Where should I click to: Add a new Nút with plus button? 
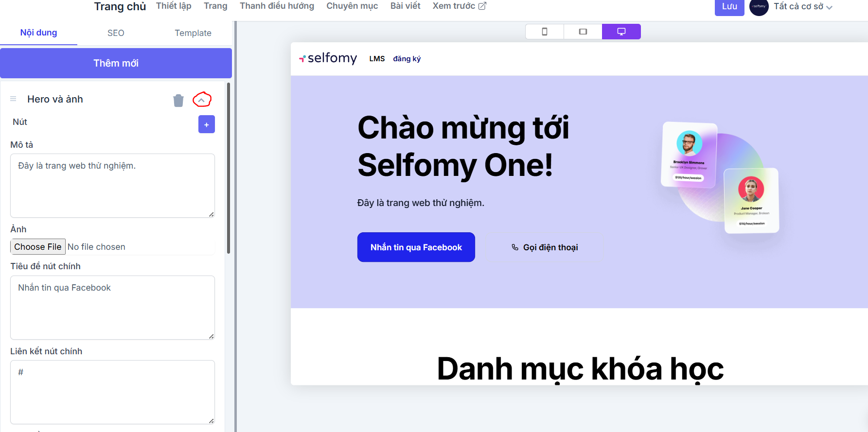click(207, 124)
